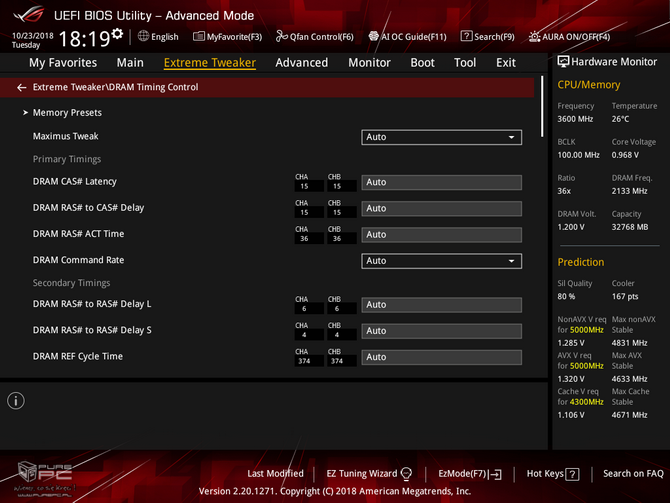
Task: Switch to the Advanced tab
Action: point(302,63)
